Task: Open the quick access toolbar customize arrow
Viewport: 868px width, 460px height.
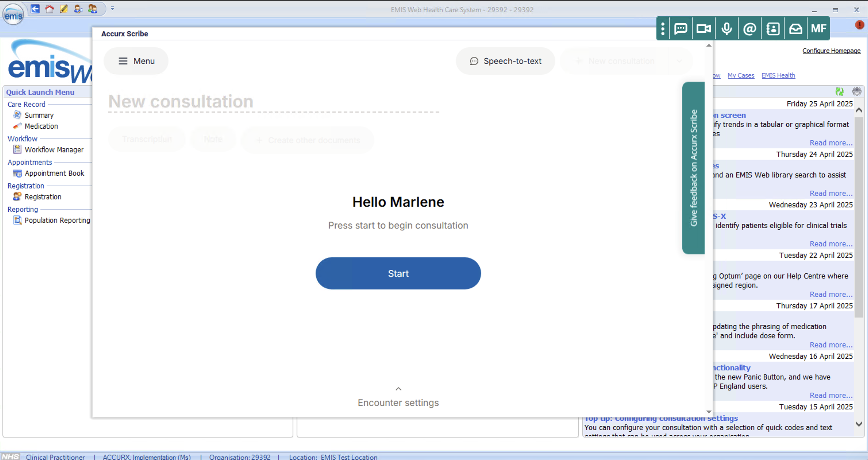Action: click(x=113, y=8)
